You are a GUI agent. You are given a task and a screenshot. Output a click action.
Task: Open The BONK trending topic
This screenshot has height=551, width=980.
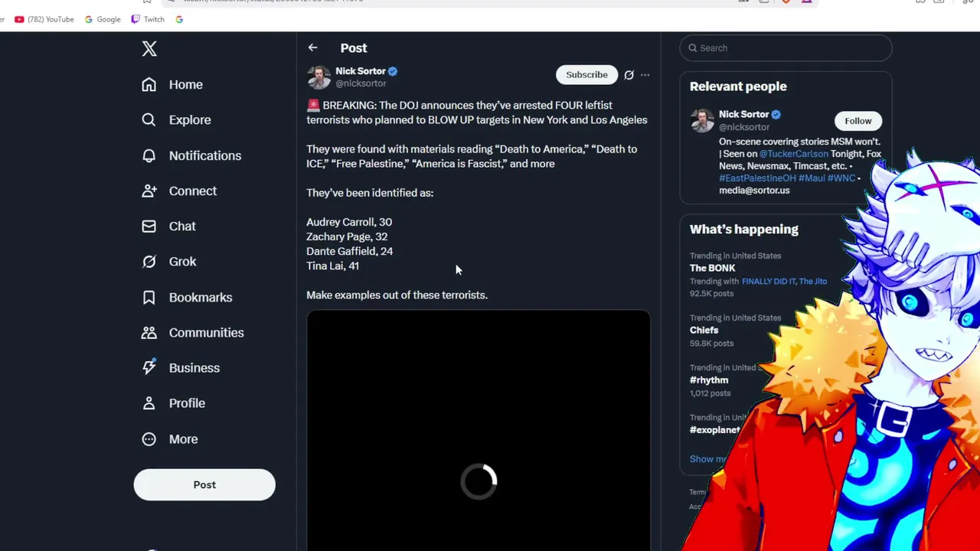coord(713,268)
